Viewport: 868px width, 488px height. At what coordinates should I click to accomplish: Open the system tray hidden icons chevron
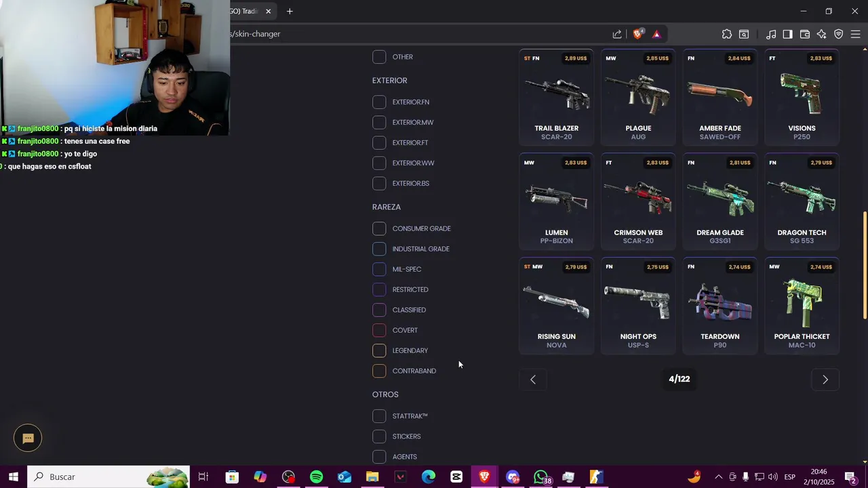click(718, 477)
